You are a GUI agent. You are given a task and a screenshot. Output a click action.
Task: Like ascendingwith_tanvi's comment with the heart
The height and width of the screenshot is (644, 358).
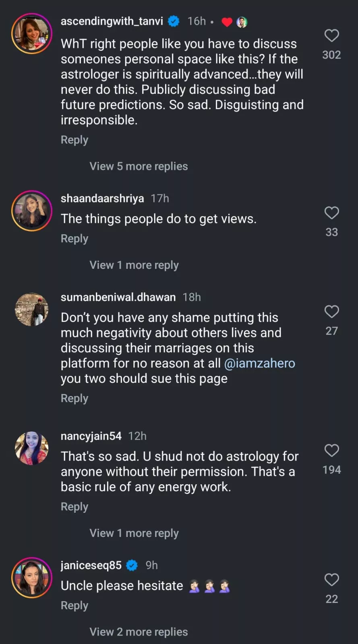pyautogui.click(x=331, y=36)
